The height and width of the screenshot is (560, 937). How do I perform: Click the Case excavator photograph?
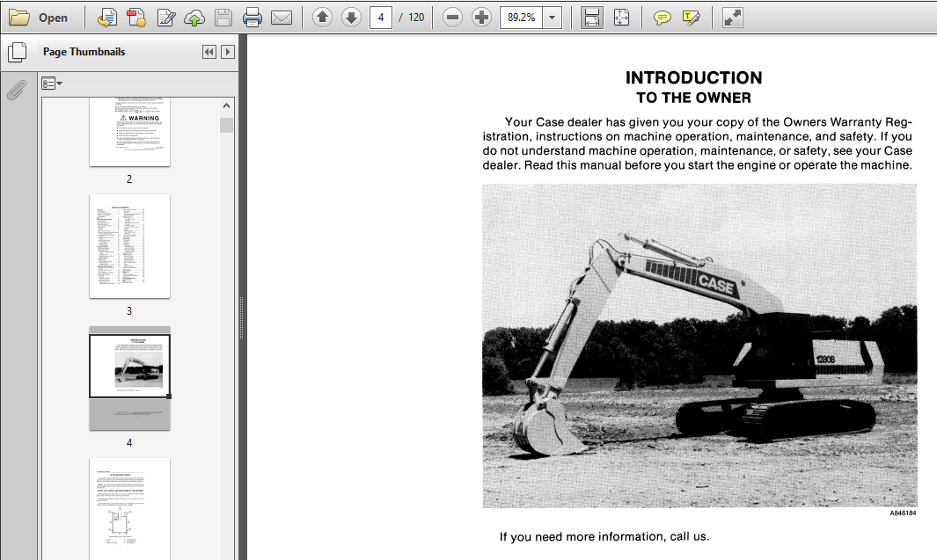pyautogui.click(x=699, y=345)
